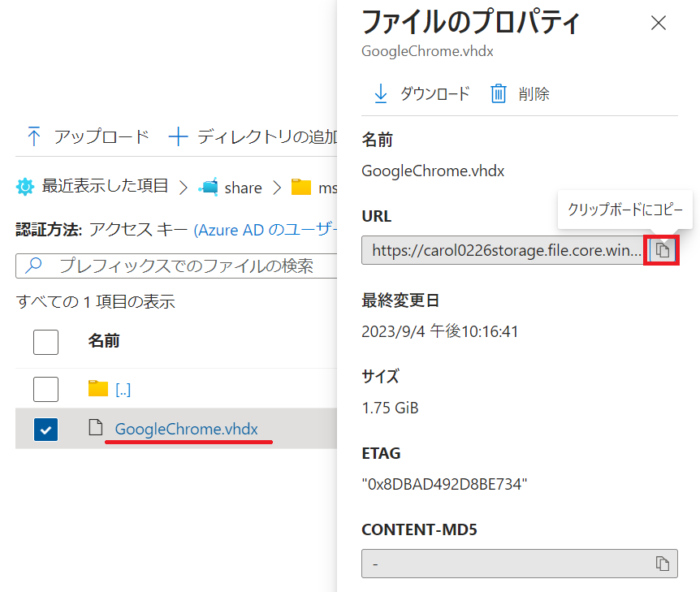Viewport: 700px width, 592px height.
Task: Uncheck the GoogleChrome.vhdx row checkbox
Action: [x=46, y=429]
